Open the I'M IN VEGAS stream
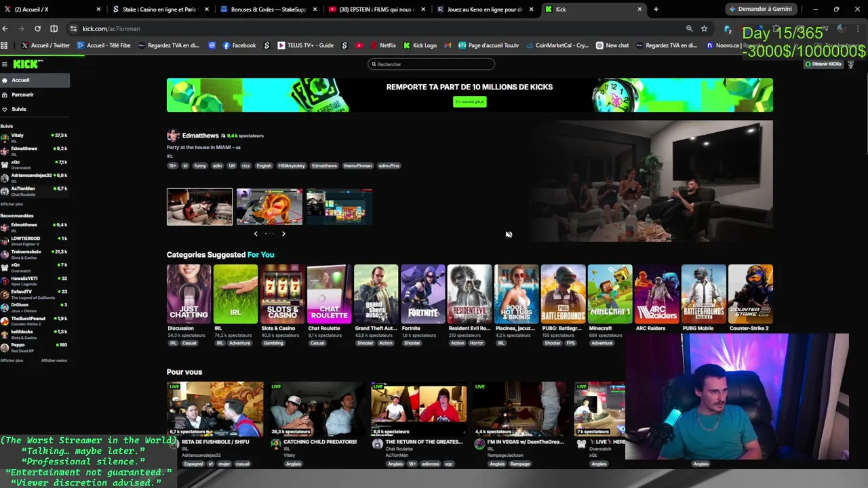This screenshot has width=868, height=488. point(520,409)
